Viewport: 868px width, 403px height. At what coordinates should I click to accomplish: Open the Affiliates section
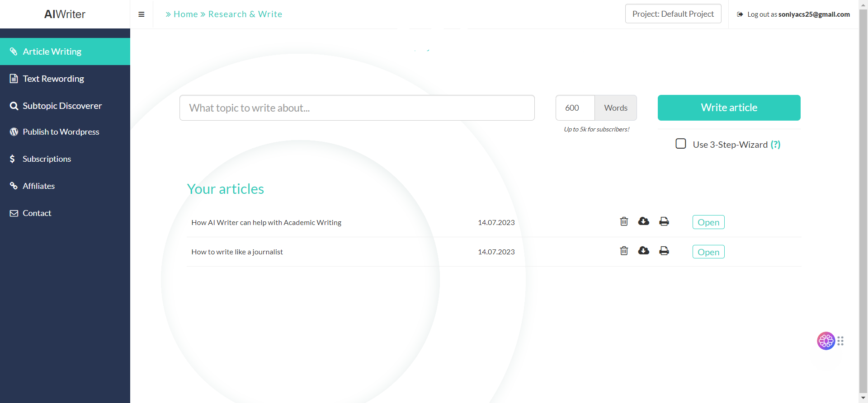[65, 186]
